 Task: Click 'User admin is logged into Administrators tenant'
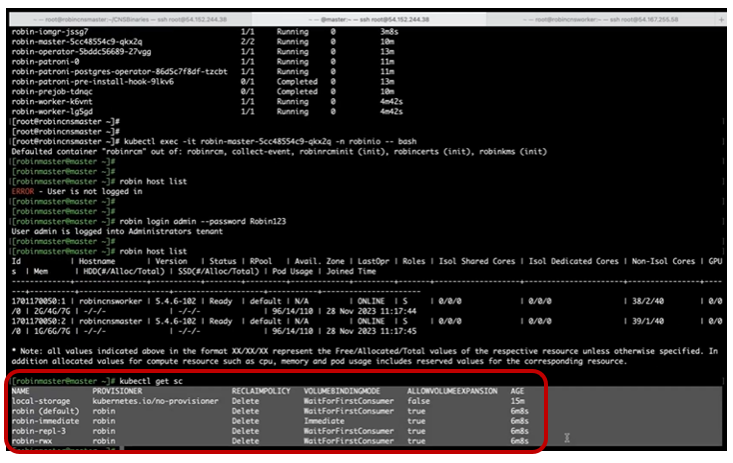pos(117,232)
